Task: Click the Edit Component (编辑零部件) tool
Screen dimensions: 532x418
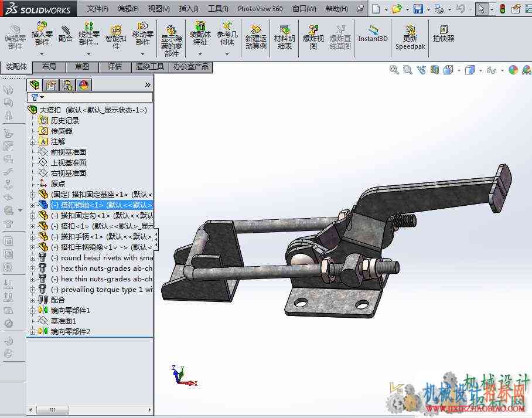Action: coord(15,38)
